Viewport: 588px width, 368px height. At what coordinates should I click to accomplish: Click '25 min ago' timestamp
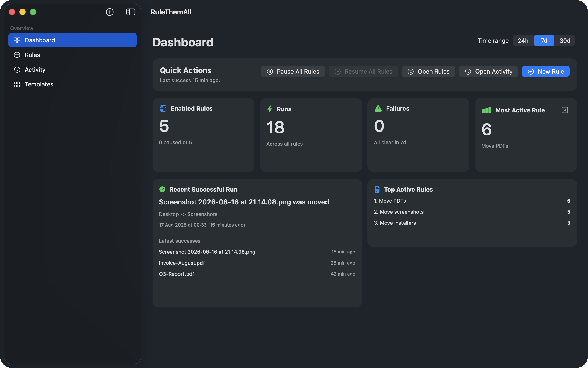tap(343, 263)
